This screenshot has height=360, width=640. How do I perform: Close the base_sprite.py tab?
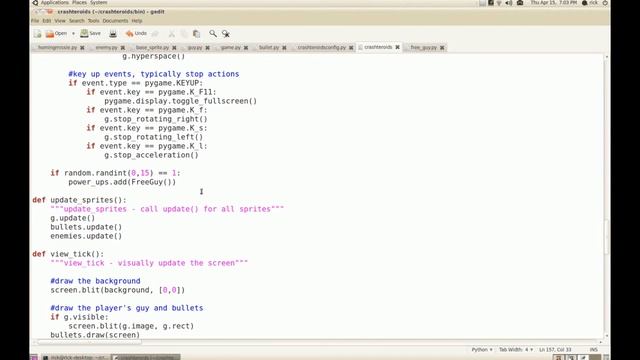click(x=174, y=48)
